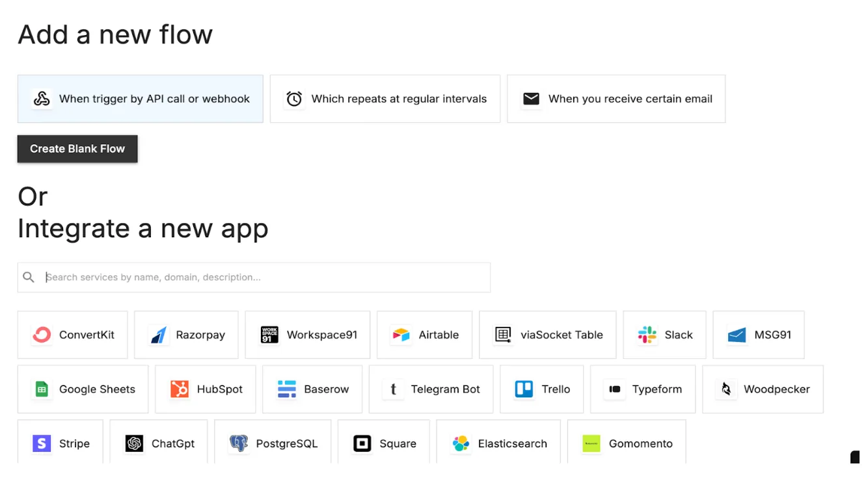The height and width of the screenshot is (481, 868).
Task: Select the webhook trigger icon
Action: (42, 99)
